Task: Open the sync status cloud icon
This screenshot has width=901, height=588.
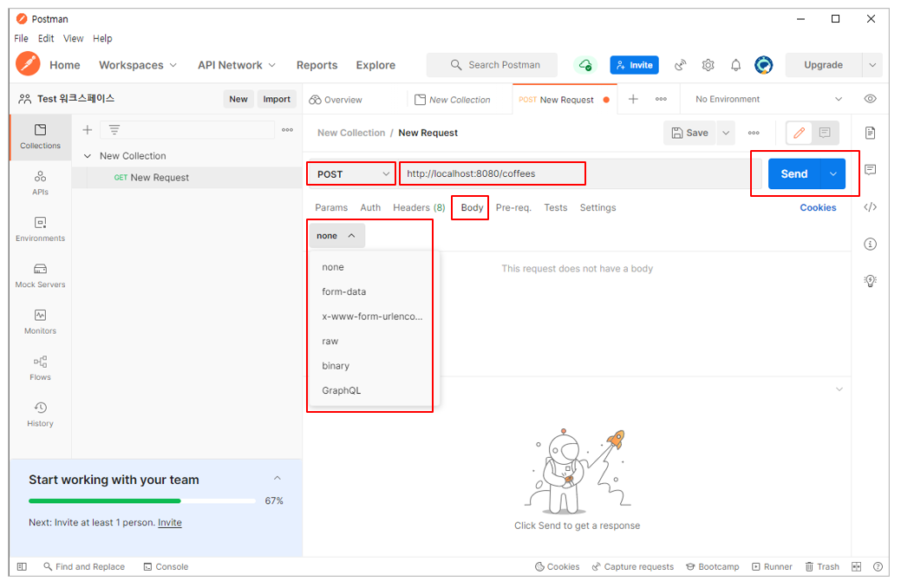Action: 585,65
